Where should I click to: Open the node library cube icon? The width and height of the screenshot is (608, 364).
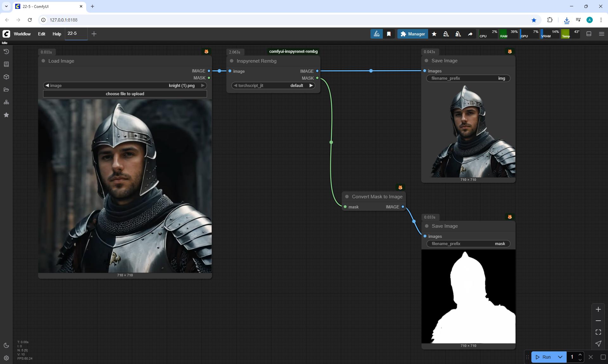coord(6,77)
